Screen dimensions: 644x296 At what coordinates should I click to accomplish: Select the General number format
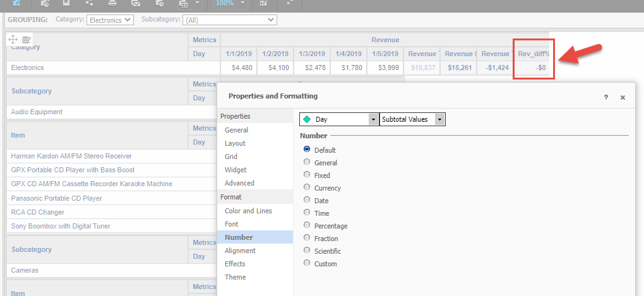click(x=306, y=162)
